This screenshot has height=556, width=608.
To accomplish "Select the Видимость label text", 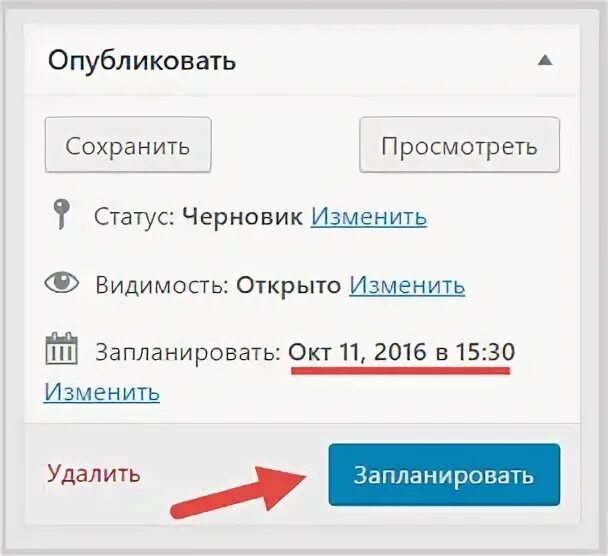I will 162,285.
